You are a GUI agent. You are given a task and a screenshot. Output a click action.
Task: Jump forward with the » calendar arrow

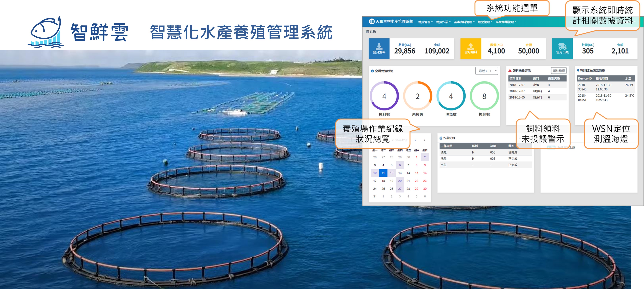pyautogui.click(x=425, y=140)
